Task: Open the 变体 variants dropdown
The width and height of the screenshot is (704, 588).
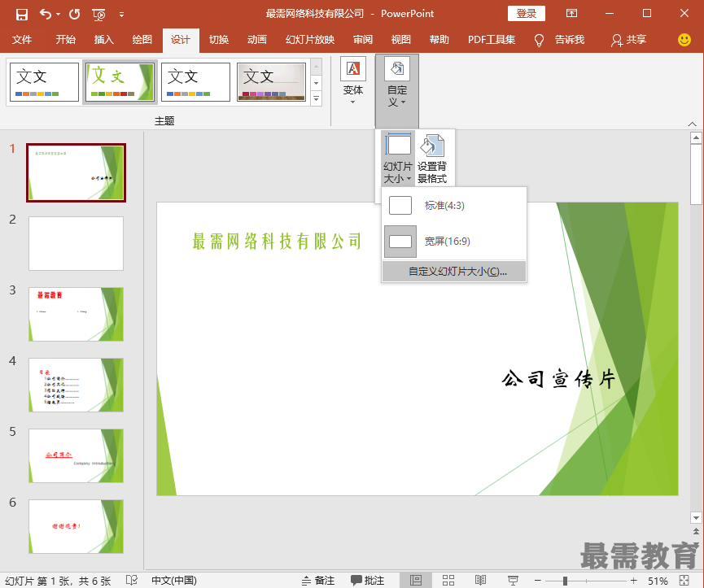Action: click(x=353, y=81)
